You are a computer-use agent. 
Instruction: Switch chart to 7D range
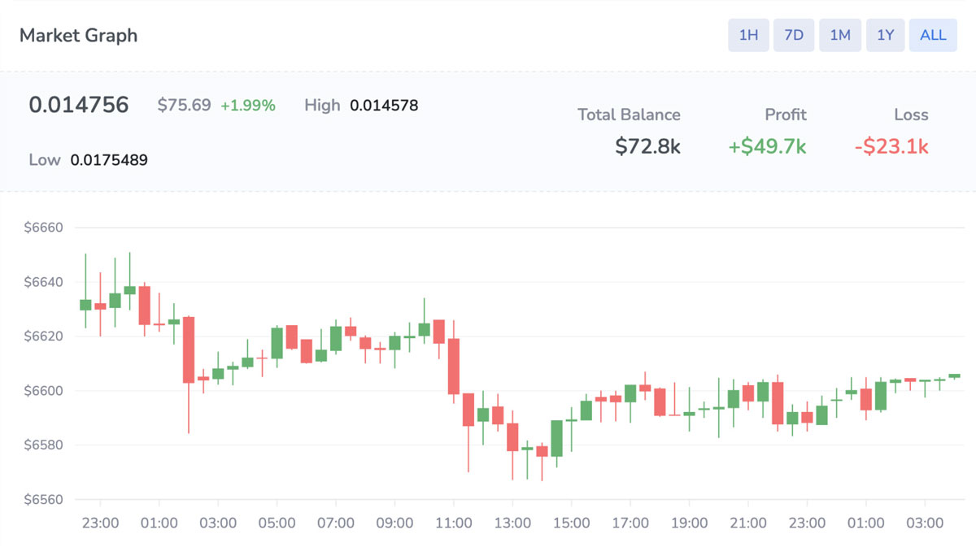click(x=794, y=35)
